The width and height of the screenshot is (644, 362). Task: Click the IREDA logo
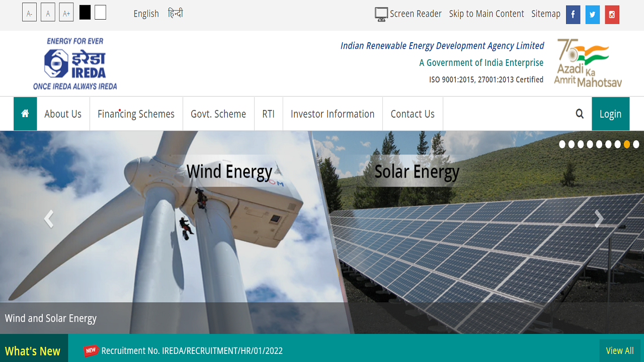(75, 64)
